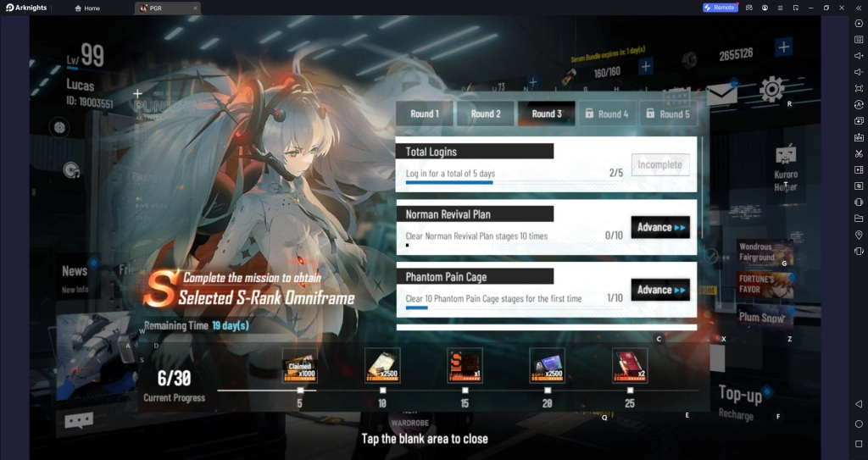Click the title bar window-with-cursor icon

(795, 8)
